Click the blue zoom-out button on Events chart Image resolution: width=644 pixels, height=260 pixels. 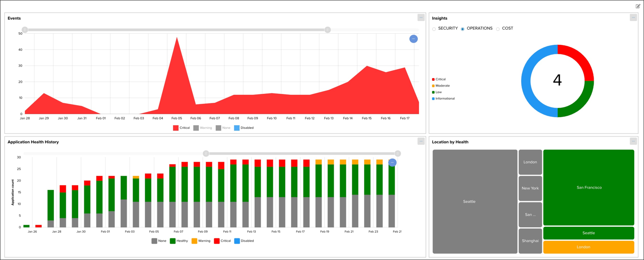point(413,39)
